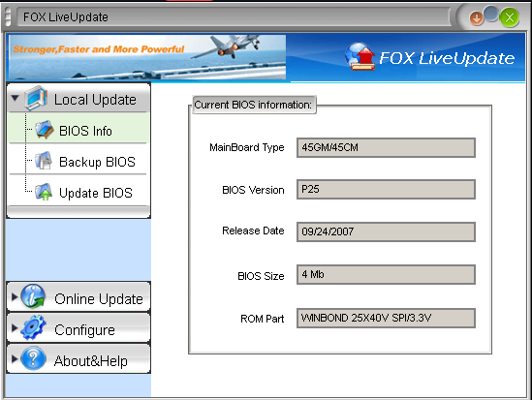Expand the Online Update section arrow
532x400 pixels.
click(x=15, y=297)
